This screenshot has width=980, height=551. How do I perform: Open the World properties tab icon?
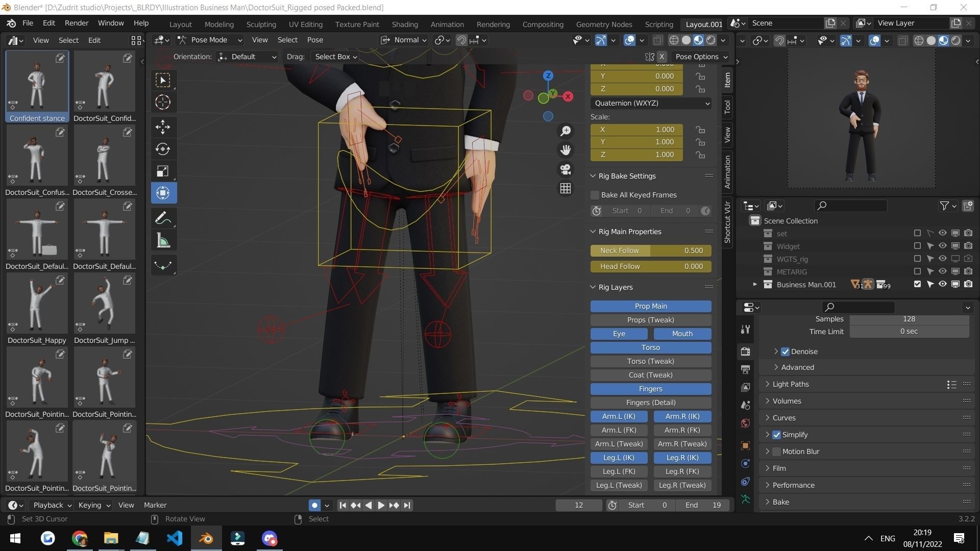coord(746,423)
